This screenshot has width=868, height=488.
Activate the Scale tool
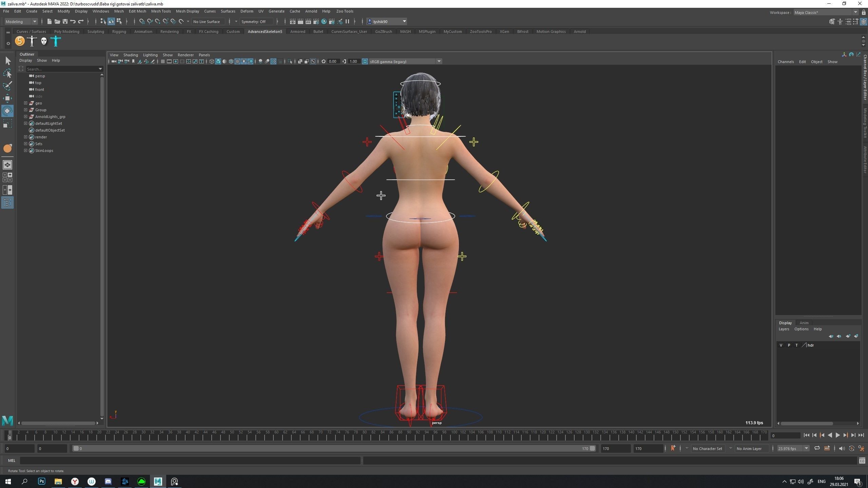[7, 123]
